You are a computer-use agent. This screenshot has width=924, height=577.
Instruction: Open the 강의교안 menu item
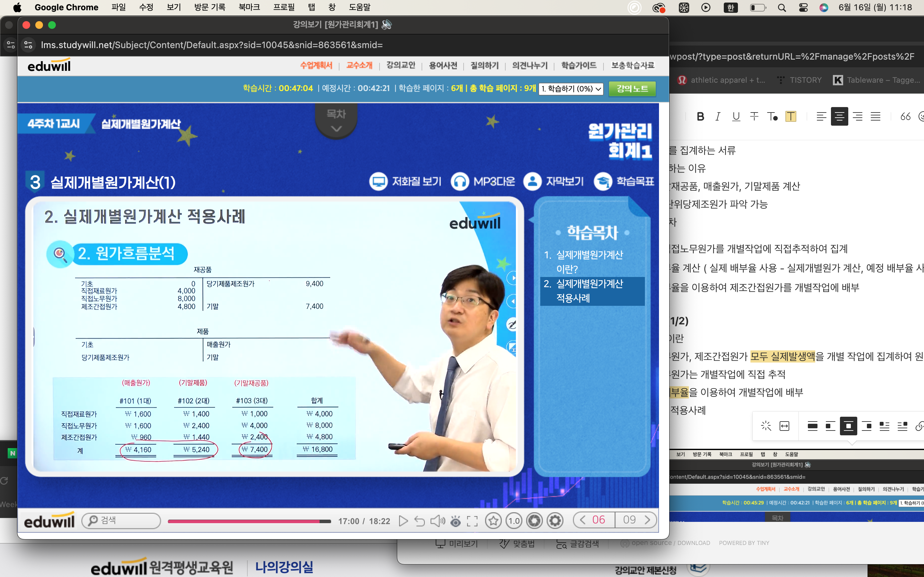pos(400,65)
